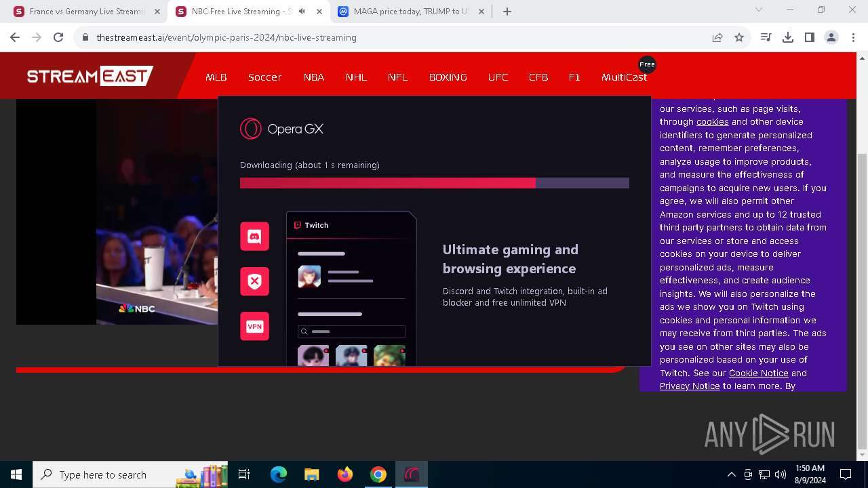This screenshot has height=488, width=868.
Task: Select the NFL menu item
Action: click(398, 77)
